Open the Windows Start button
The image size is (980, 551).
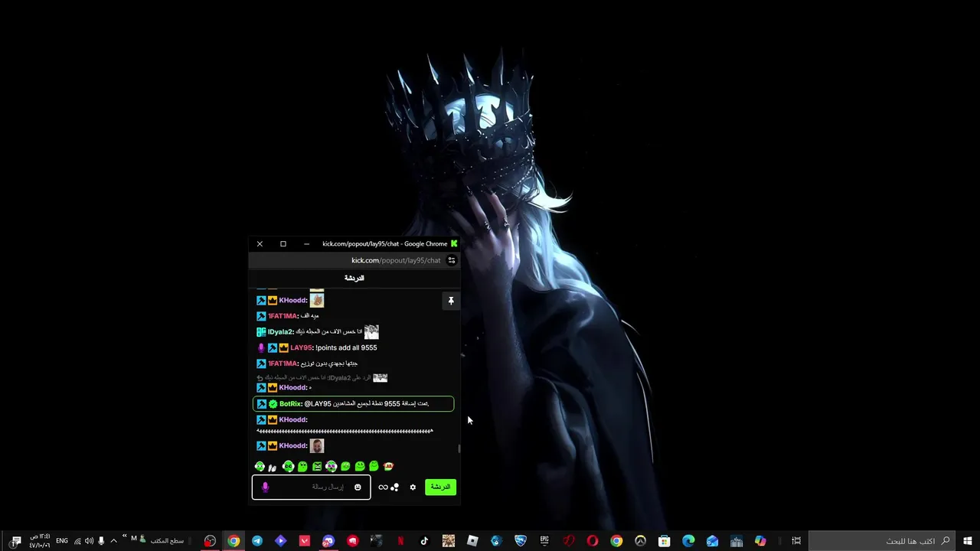point(968,541)
